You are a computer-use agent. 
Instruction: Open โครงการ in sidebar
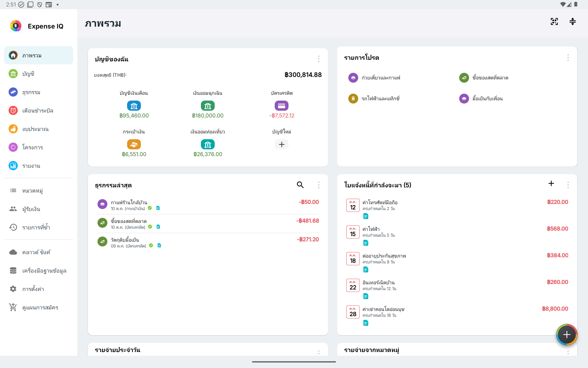coord(39,148)
